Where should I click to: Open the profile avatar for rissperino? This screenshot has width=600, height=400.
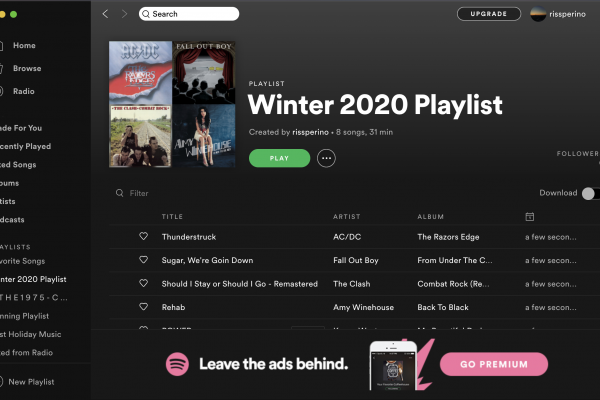tap(538, 14)
